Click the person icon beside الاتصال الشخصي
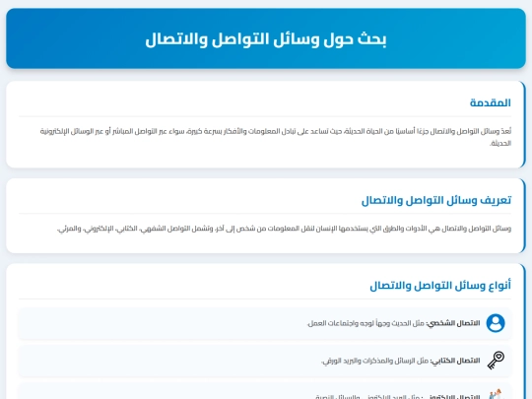 (496, 323)
